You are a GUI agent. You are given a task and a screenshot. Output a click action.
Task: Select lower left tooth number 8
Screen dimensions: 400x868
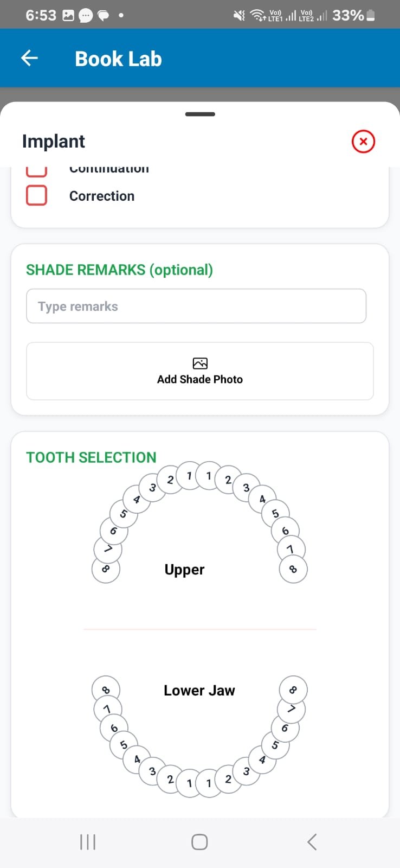point(106,690)
